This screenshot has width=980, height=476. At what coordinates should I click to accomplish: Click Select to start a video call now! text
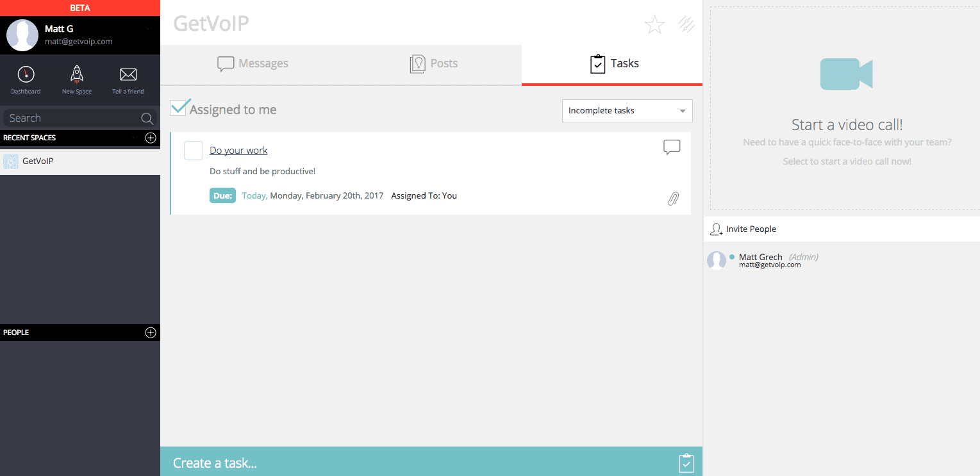point(847,161)
